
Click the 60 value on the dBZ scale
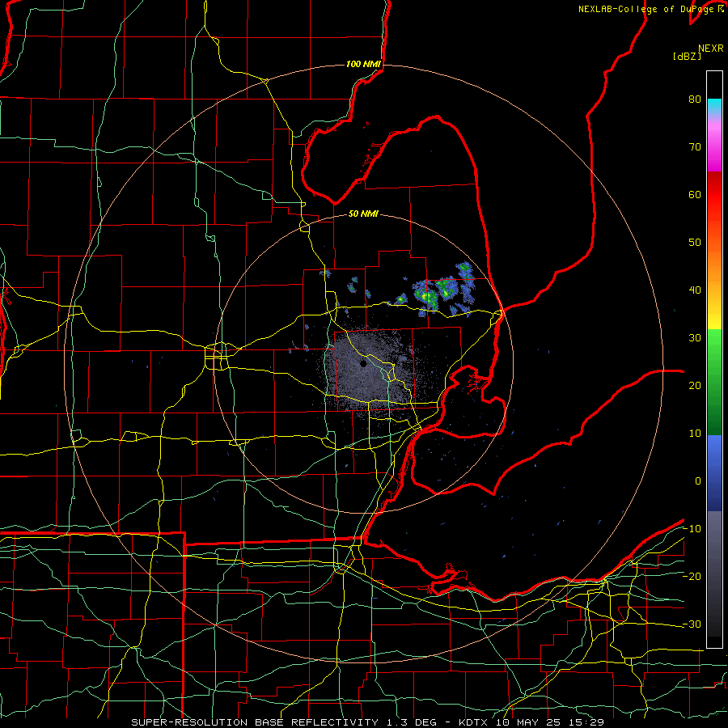pos(695,194)
